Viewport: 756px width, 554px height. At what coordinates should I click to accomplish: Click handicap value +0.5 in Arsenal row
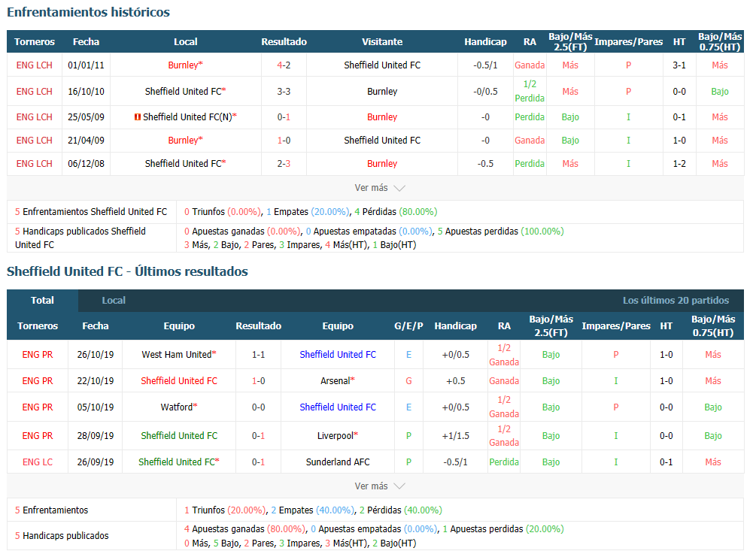pos(455,381)
